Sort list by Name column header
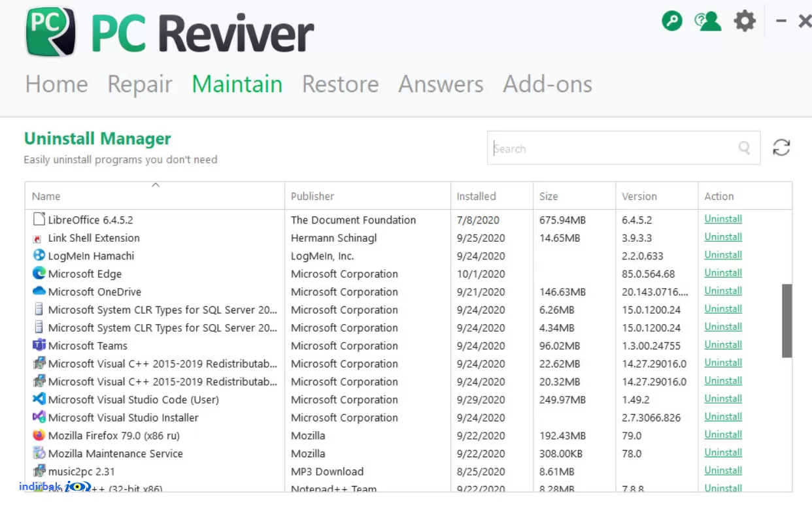 pos(155,196)
